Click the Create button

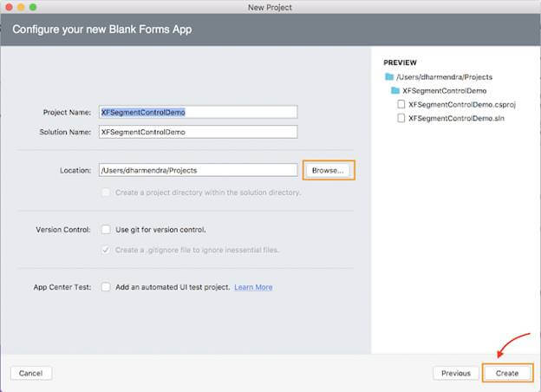[x=507, y=373]
